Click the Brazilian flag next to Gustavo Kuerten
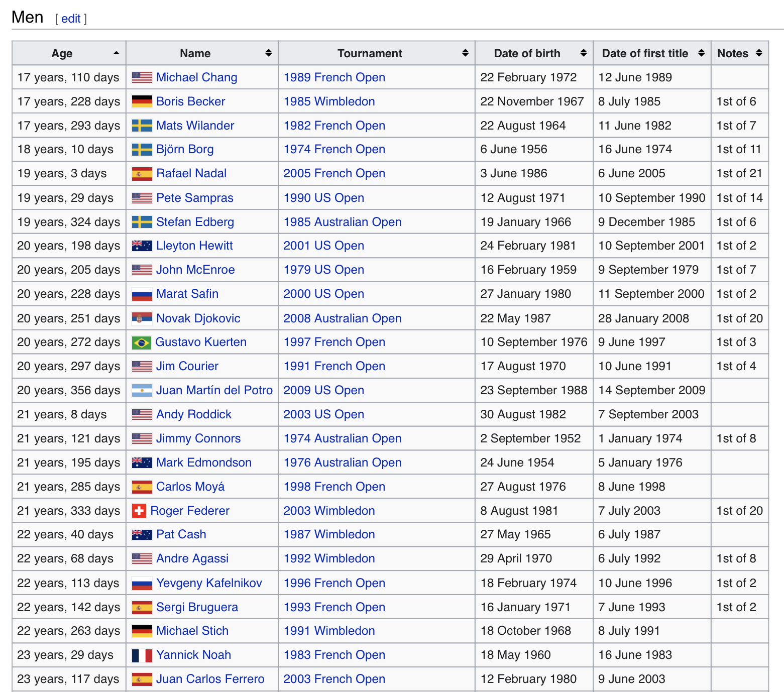The width and height of the screenshot is (784, 692). (141, 342)
